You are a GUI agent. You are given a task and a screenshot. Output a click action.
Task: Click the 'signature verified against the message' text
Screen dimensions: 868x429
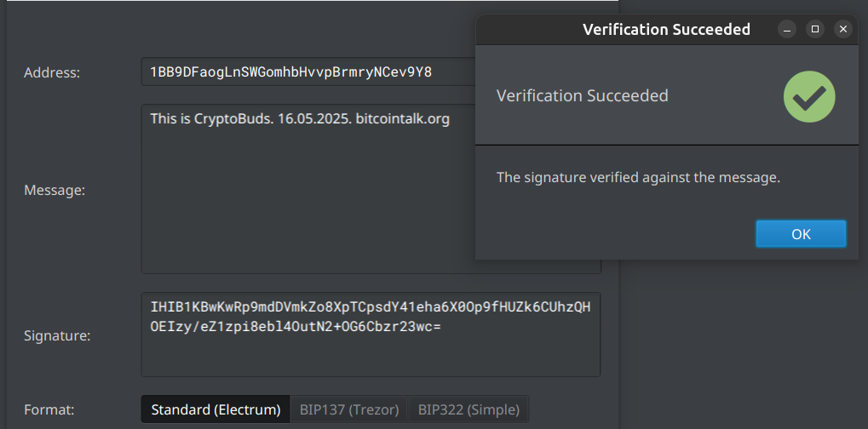(638, 177)
